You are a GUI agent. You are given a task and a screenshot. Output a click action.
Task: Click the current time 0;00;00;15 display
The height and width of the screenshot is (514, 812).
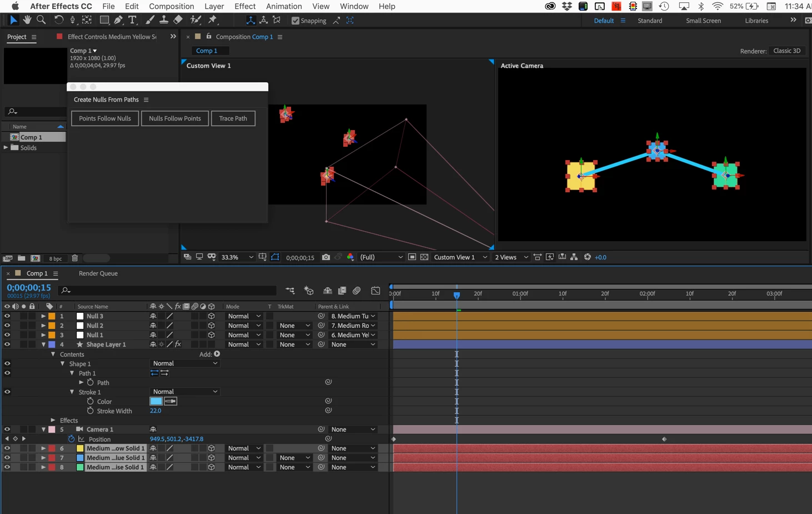coord(29,288)
